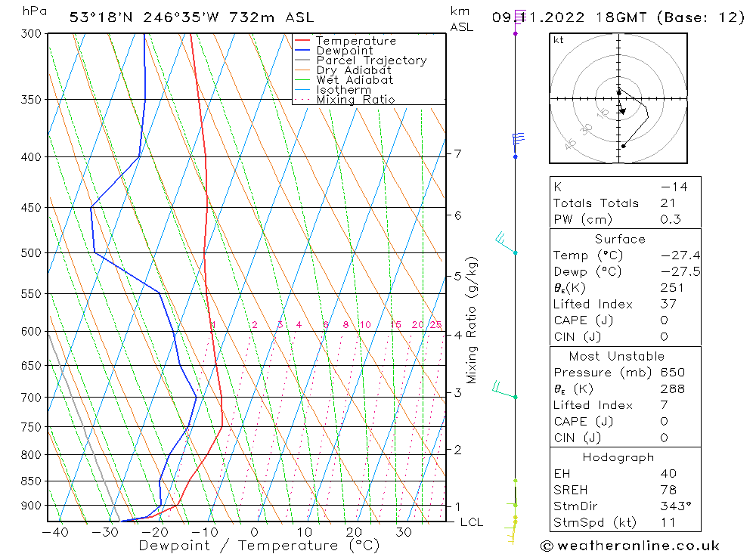756x554 pixels.
Task: Click the Surface section heading
Action: [x=620, y=239]
